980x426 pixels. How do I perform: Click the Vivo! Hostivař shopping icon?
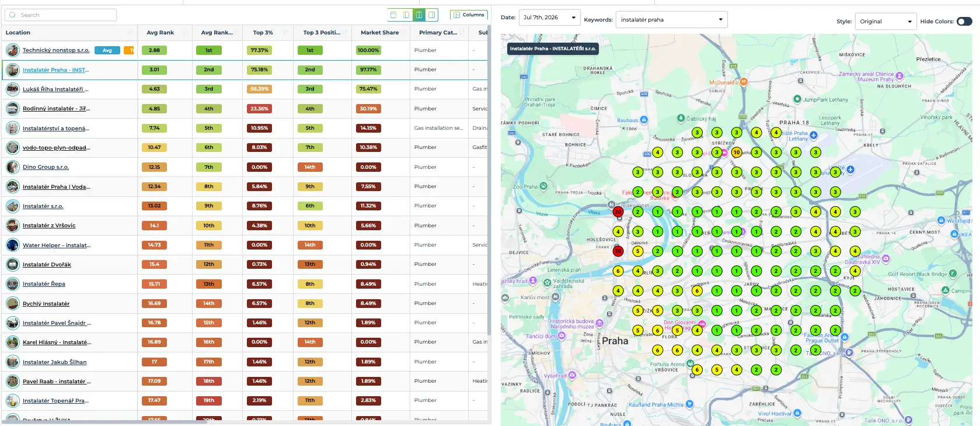(797, 414)
